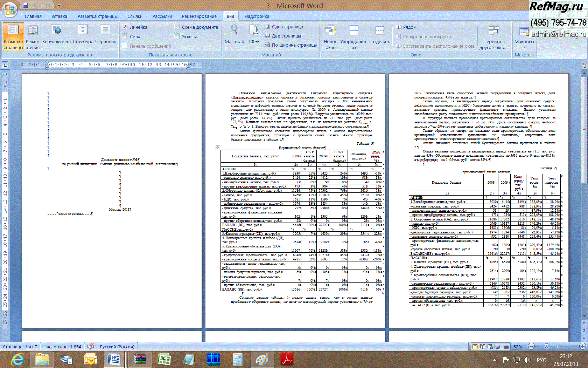588x368 pixels.
Task: Open the Вставка ribbon tab
Action: tap(59, 16)
